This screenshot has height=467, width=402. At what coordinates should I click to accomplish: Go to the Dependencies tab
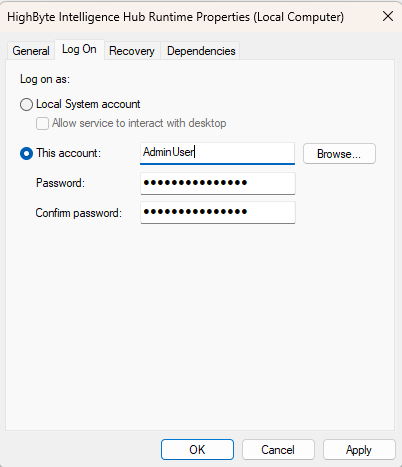[x=201, y=51]
